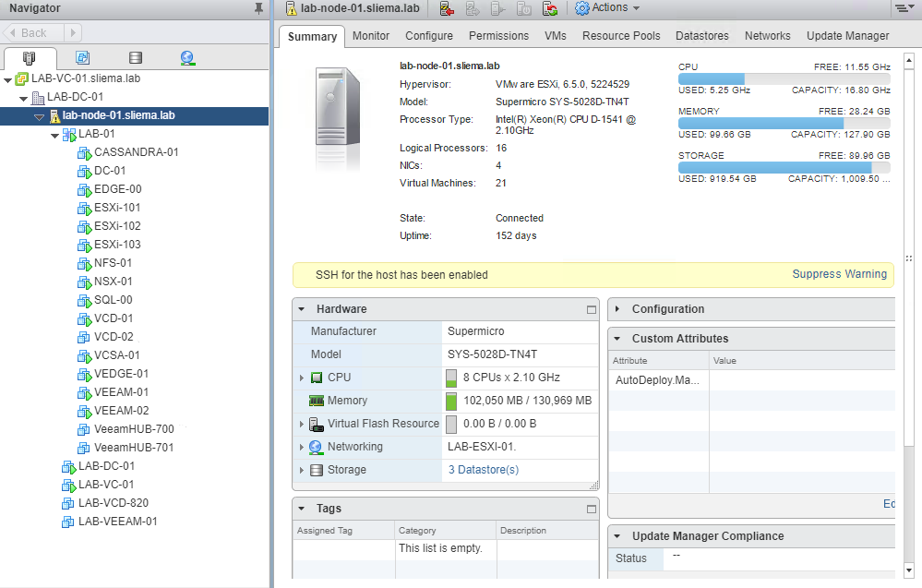922x588 pixels.
Task: Switch to the Monitor tab
Action: (371, 36)
